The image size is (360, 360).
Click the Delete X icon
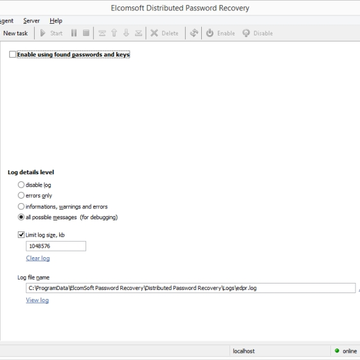click(154, 33)
